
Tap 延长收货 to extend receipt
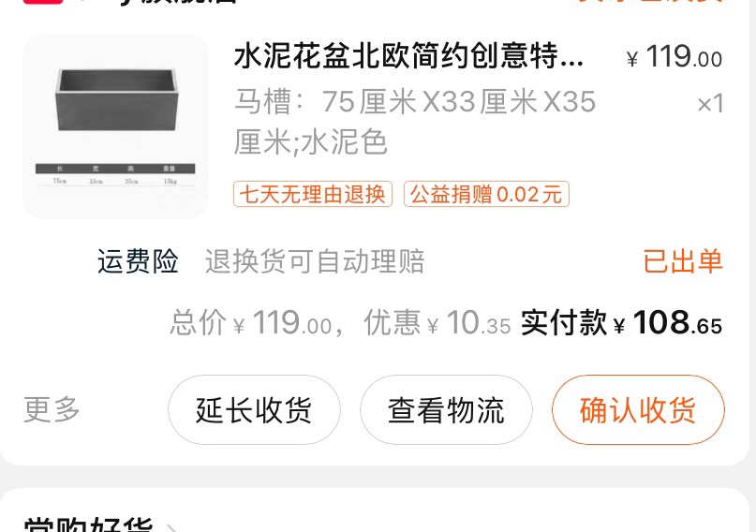coord(254,409)
